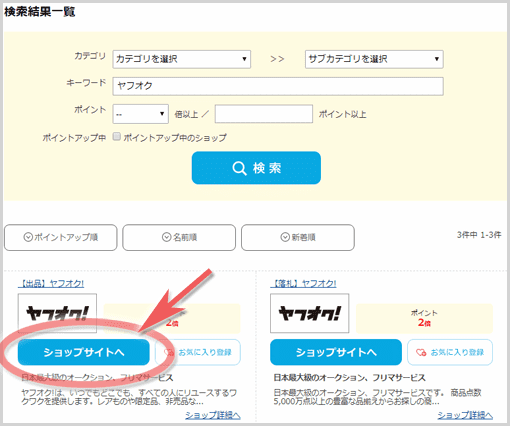
Task: Open the 【出品】ヤフオク! link
Action: point(51,284)
